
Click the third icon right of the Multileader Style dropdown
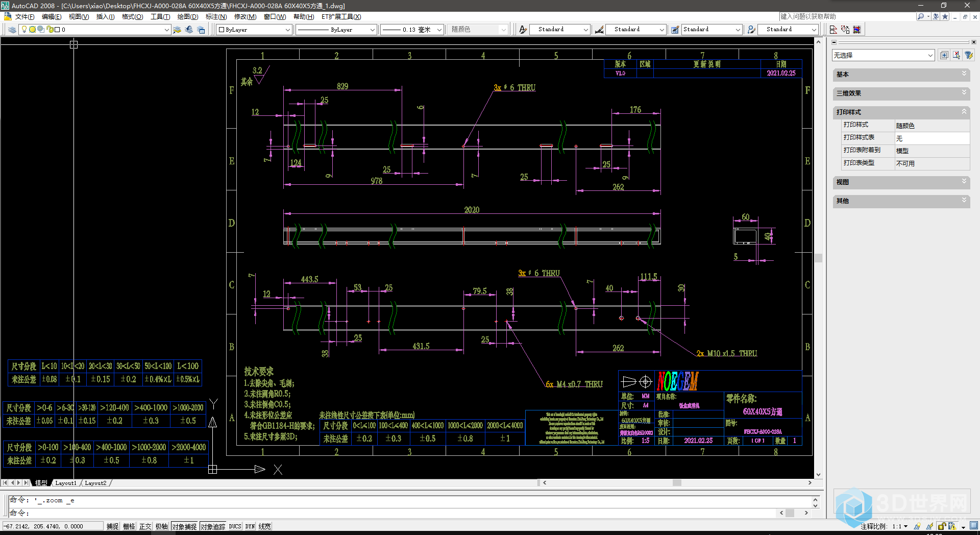click(857, 30)
